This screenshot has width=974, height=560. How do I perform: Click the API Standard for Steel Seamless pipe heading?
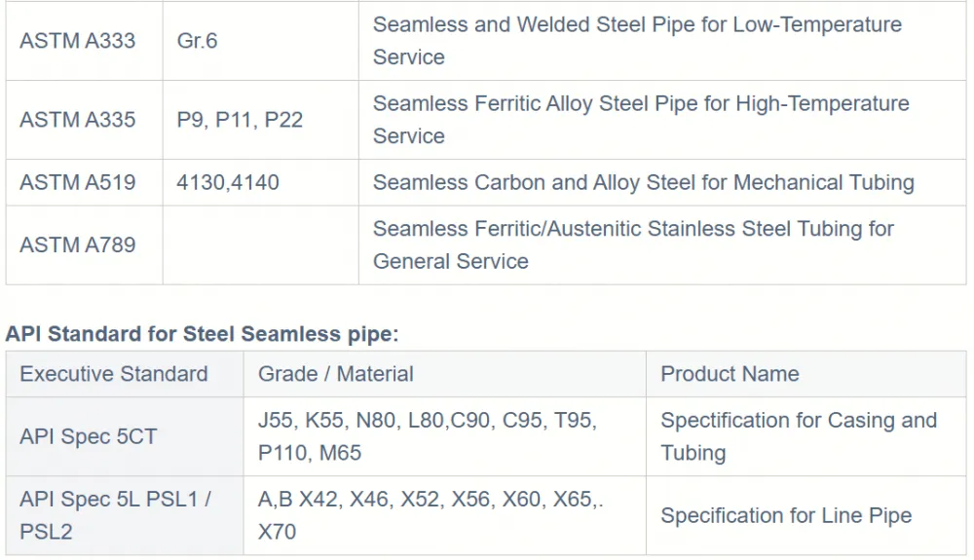click(202, 334)
